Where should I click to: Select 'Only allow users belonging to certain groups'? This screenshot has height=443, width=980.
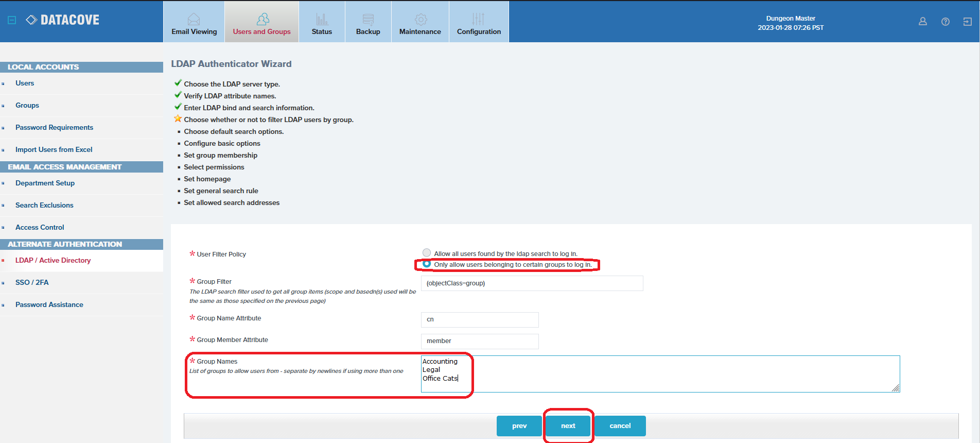click(x=427, y=264)
